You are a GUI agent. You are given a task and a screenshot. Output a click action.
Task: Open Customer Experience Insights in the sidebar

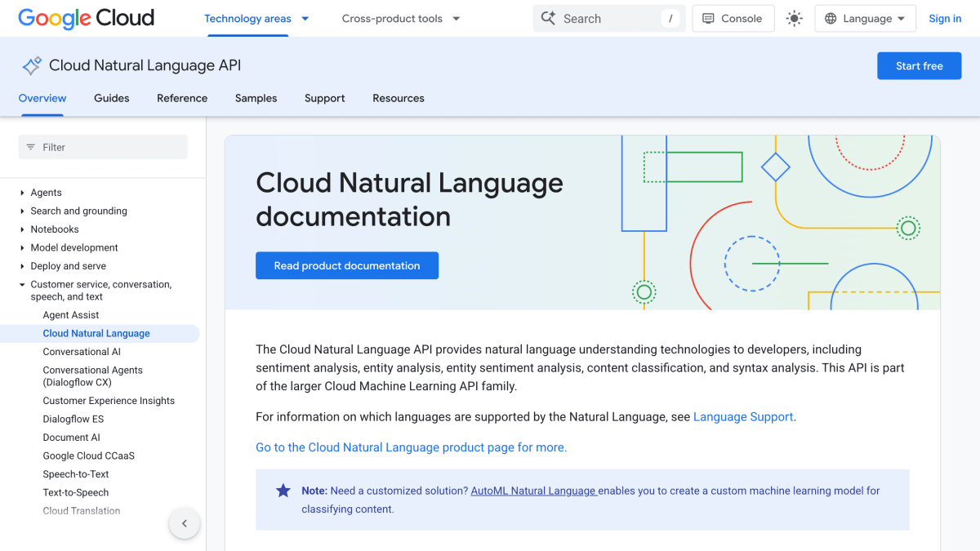coord(109,401)
